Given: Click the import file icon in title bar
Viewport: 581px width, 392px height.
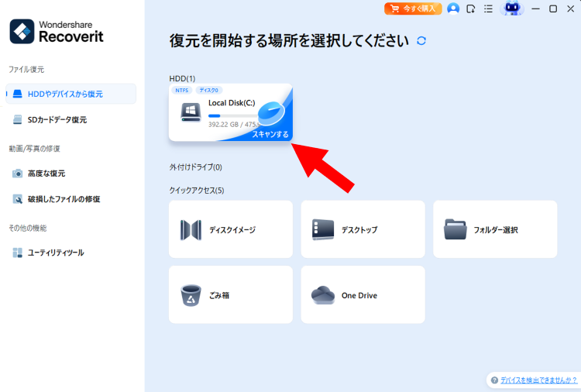Looking at the screenshot, I should click(470, 9).
